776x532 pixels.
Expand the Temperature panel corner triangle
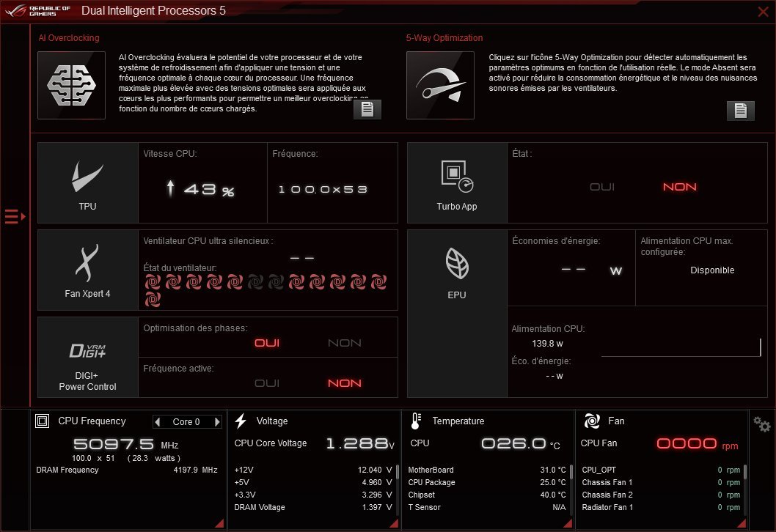pyautogui.click(x=568, y=523)
